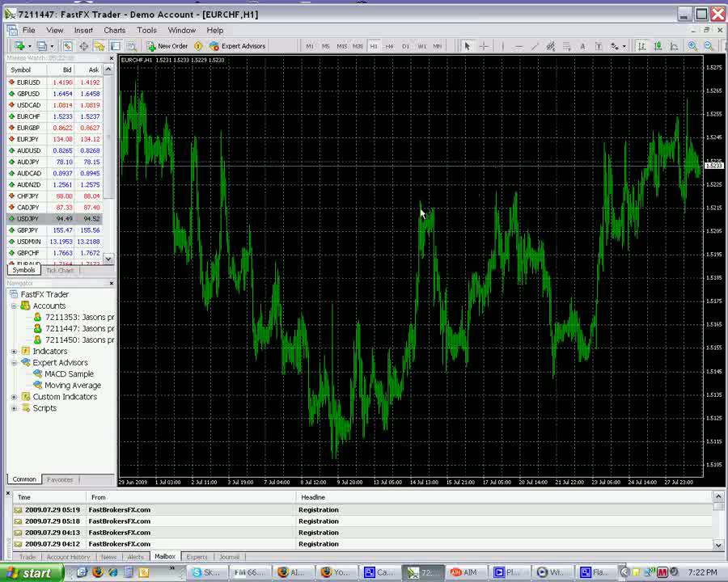Draw a vertical line tool

503,46
